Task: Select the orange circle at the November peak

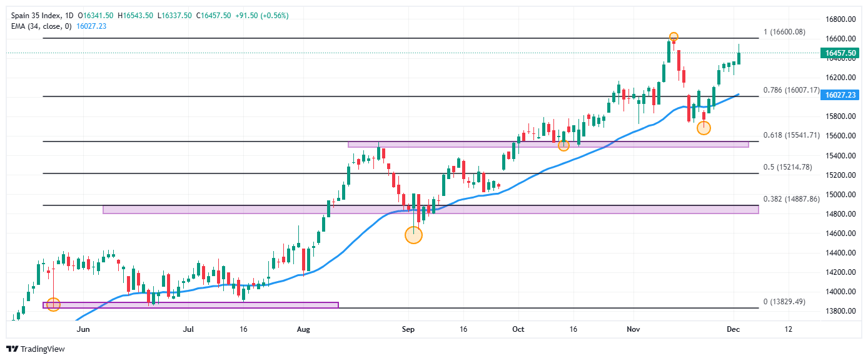Action: 674,37
